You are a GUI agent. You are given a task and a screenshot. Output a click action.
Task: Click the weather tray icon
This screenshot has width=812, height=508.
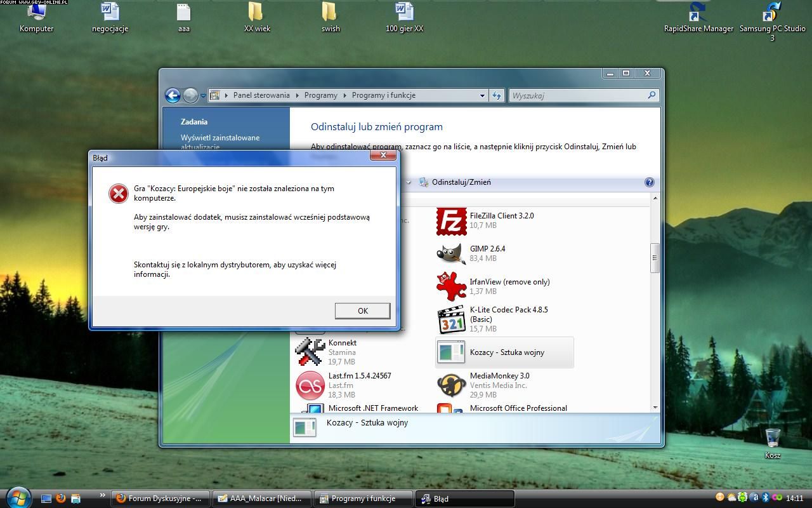(731, 498)
